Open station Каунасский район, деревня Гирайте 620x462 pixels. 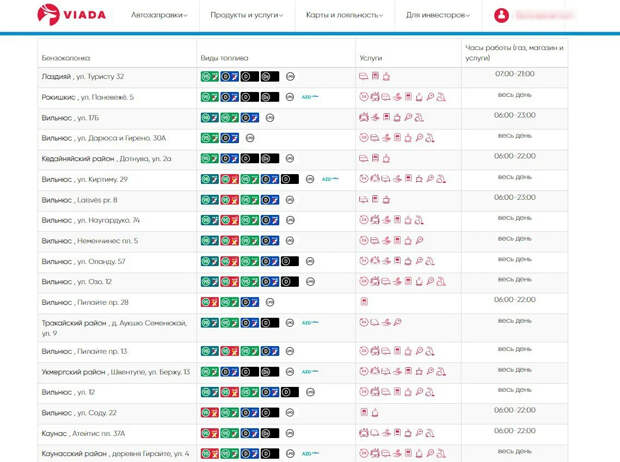pos(115,454)
